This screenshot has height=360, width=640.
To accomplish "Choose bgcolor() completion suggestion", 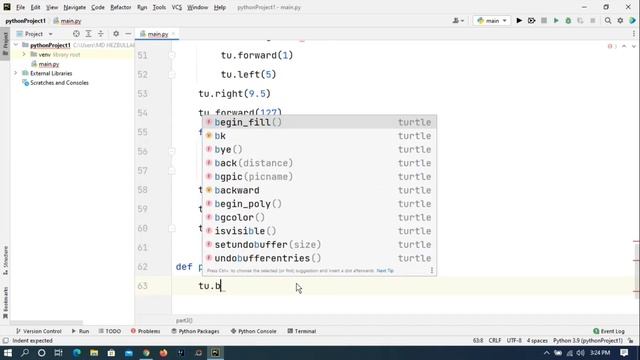I will click(320, 218).
